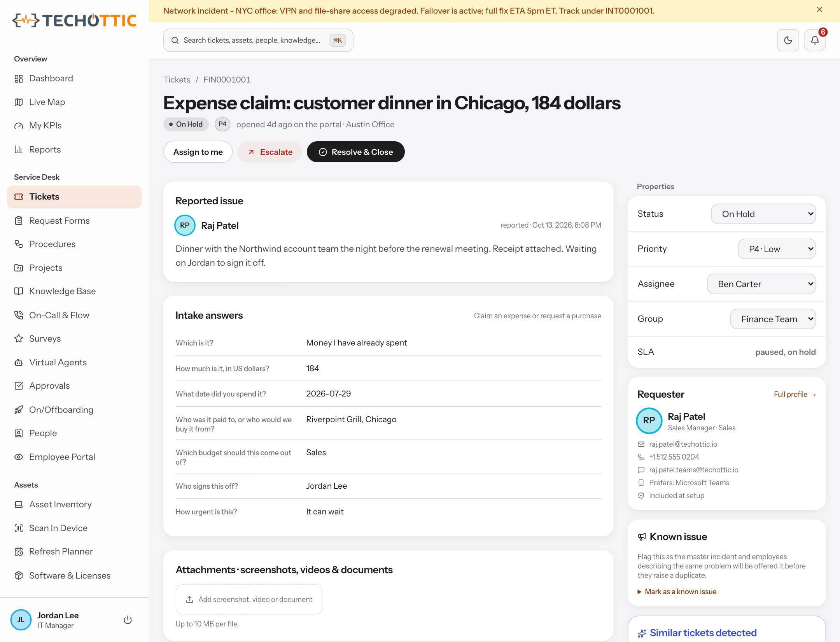840x642 pixels.
Task: Open Employee Portal
Action: [x=74, y=457]
